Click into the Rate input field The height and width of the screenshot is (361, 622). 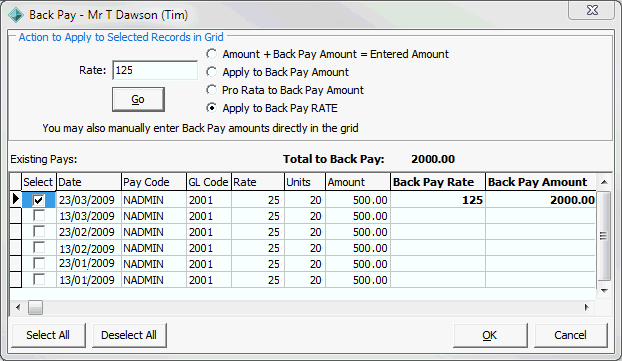coord(155,70)
